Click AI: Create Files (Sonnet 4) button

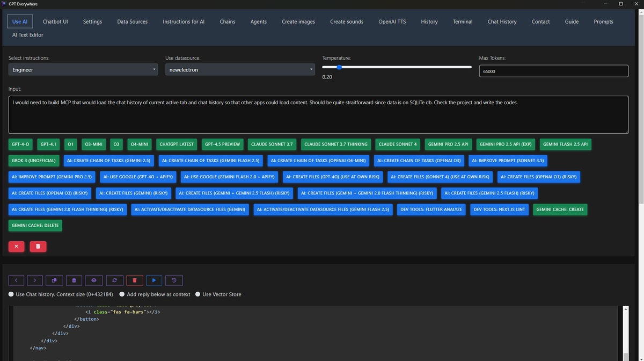440,176
